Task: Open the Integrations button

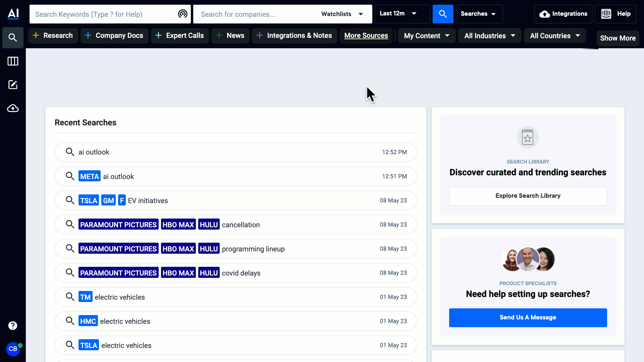Action: tap(563, 14)
